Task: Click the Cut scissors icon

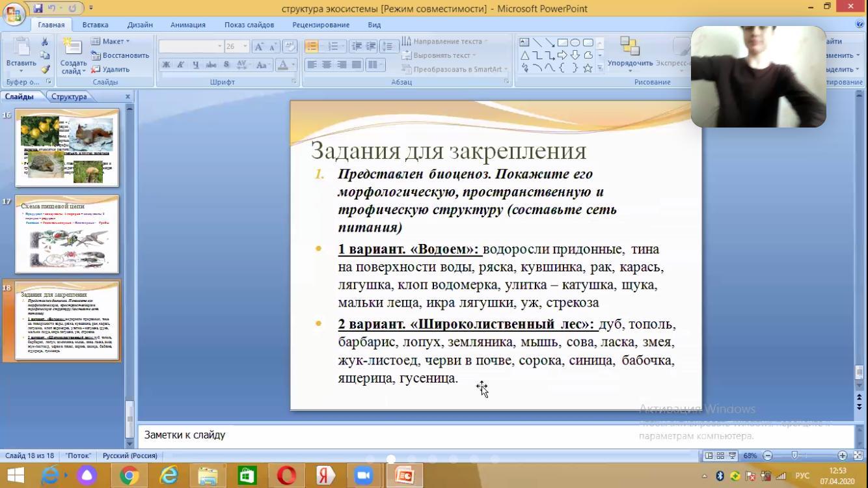Action: (45, 42)
